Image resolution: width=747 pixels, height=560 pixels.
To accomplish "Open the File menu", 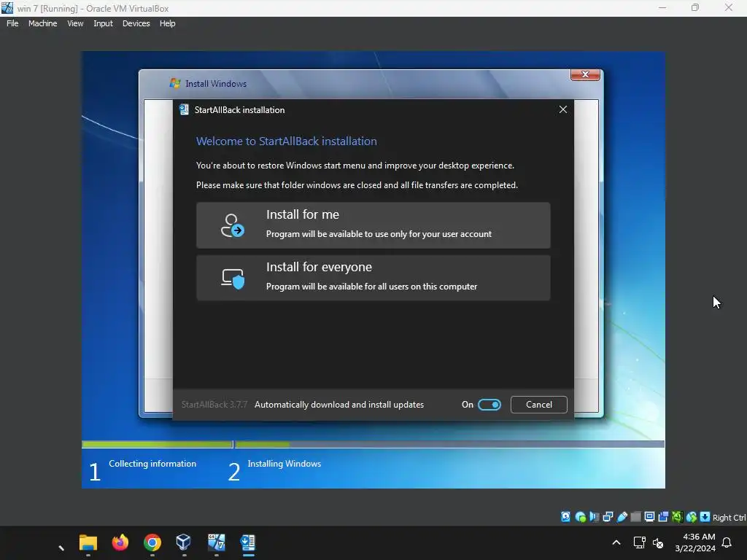I will click(x=12, y=23).
